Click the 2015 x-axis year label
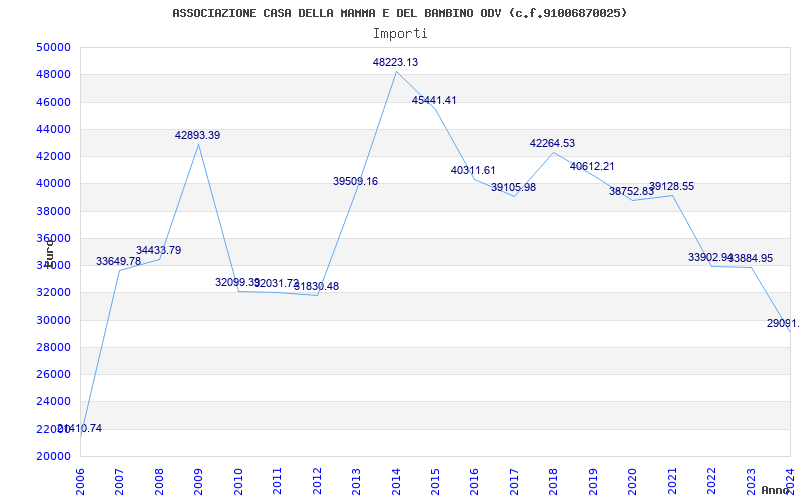Image resolution: width=800 pixels, height=500 pixels. click(x=435, y=482)
